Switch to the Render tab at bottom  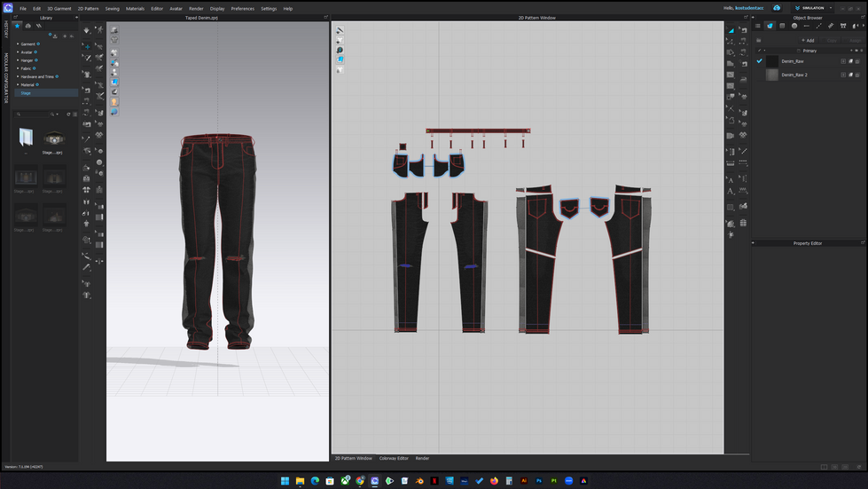pos(422,459)
